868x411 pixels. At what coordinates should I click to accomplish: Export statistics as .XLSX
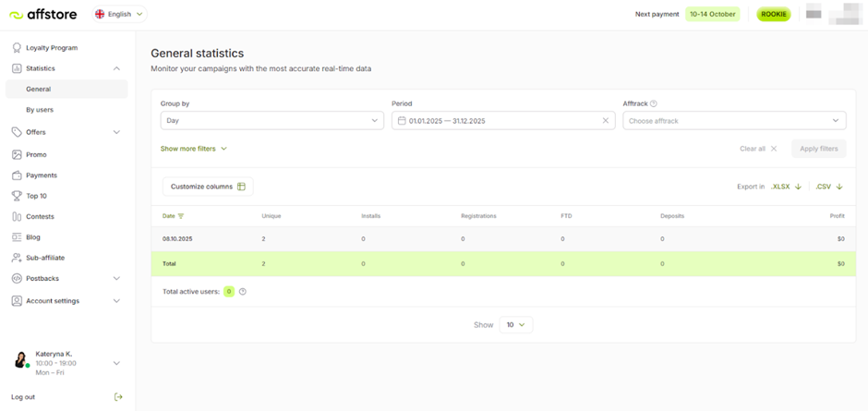click(786, 187)
